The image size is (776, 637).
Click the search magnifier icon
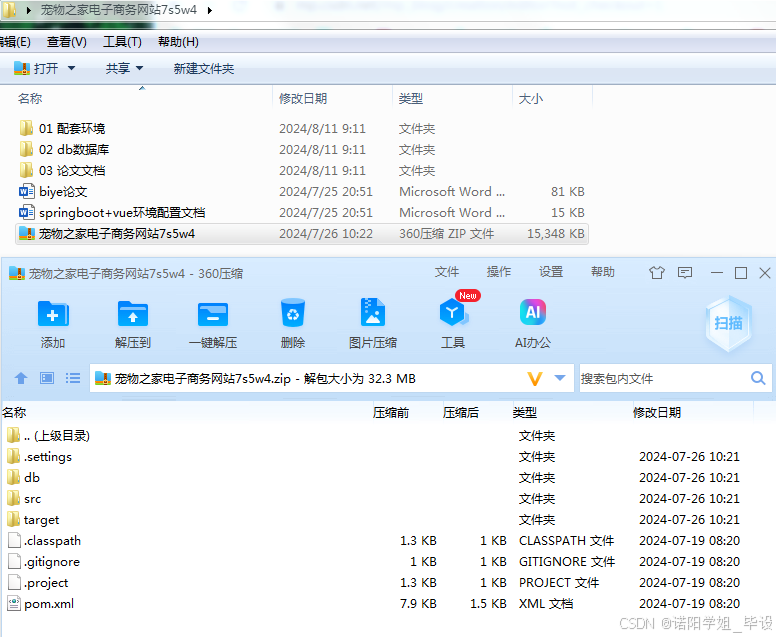758,378
